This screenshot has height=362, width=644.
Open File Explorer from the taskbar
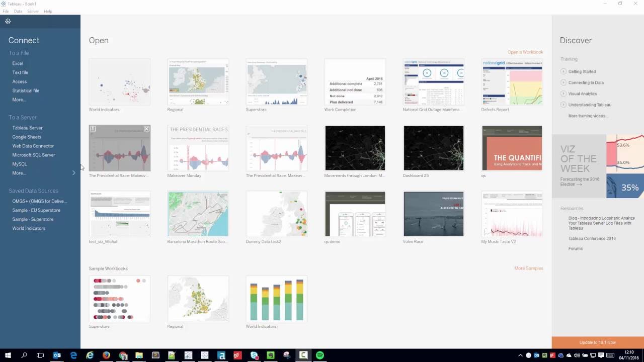coord(139,355)
